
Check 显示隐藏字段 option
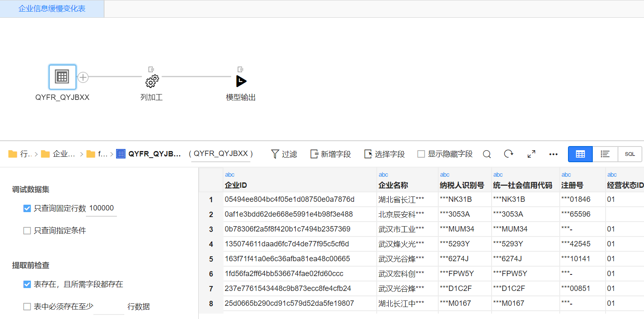(x=421, y=154)
